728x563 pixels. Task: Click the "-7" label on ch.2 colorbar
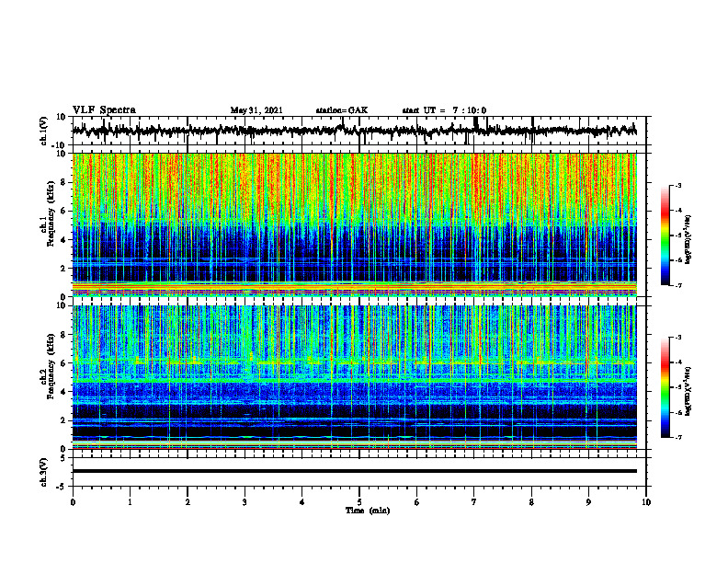coord(678,437)
